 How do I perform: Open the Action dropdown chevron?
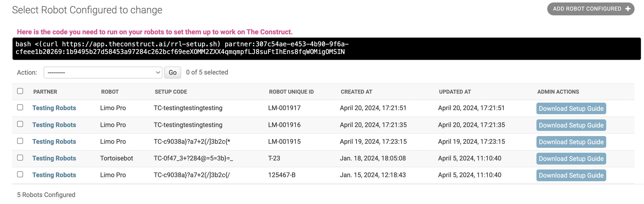pyautogui.click(x=158, y=72)
